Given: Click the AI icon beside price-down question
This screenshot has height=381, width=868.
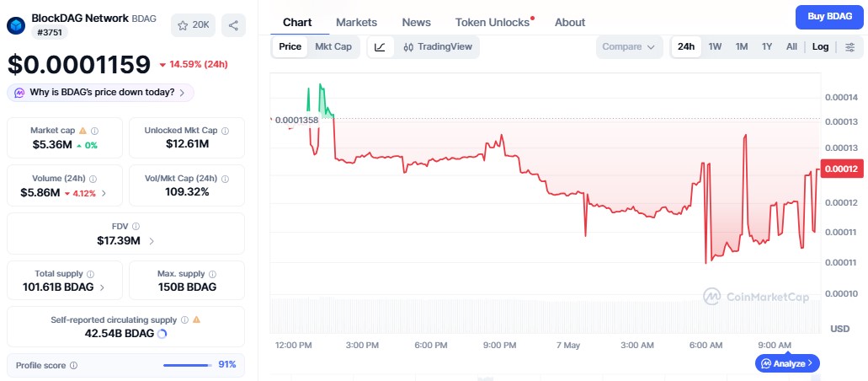Looking at the screenshot, I should (x=19, y=93).
